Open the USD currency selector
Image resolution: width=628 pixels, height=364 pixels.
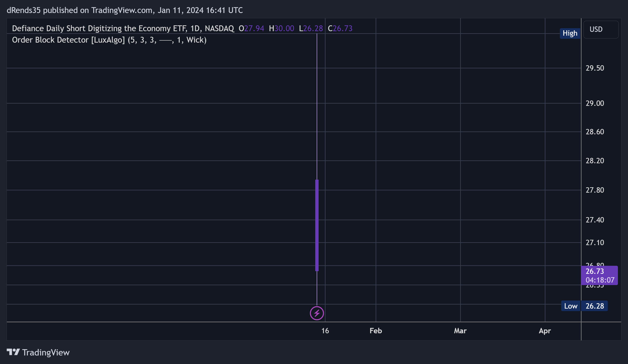click(601, 29)
